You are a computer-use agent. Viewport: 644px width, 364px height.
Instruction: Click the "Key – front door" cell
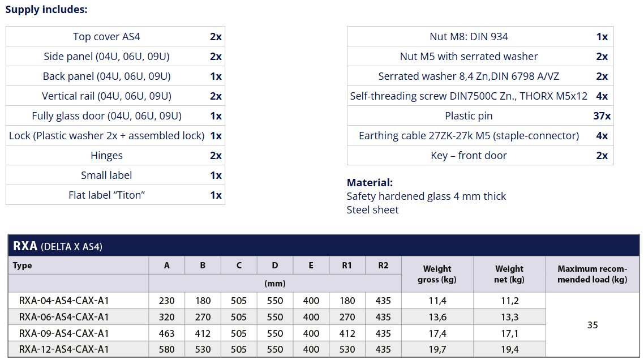tap(469, 156)
